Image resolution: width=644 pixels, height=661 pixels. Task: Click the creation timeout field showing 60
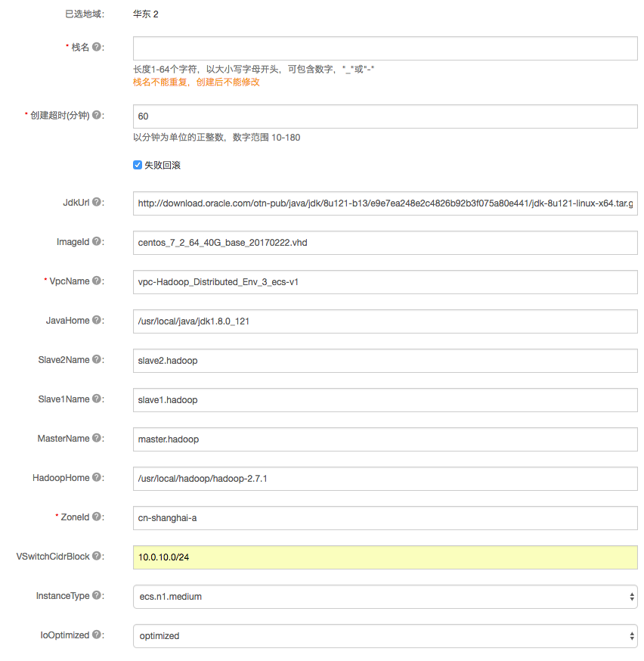click(x=385, y=116)
